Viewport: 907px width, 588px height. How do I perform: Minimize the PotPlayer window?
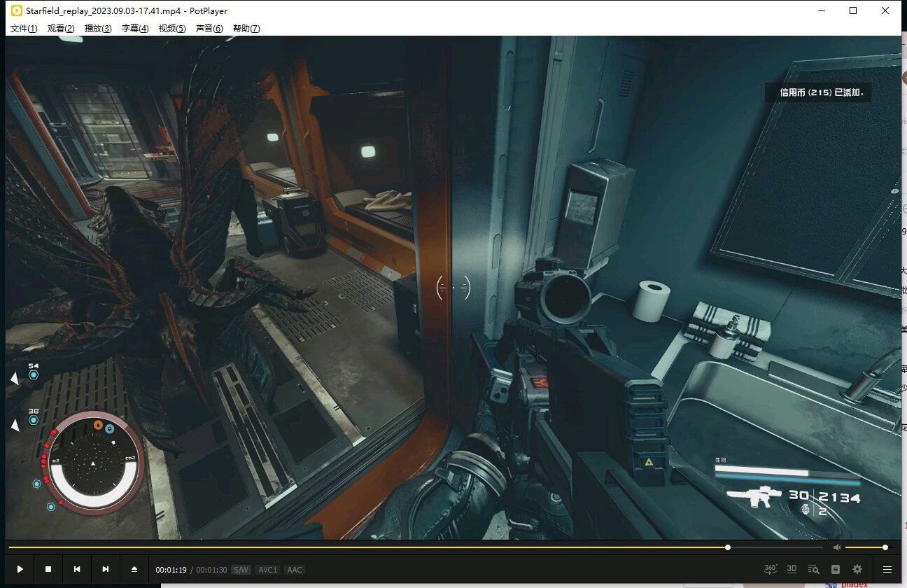click(820, 10)
